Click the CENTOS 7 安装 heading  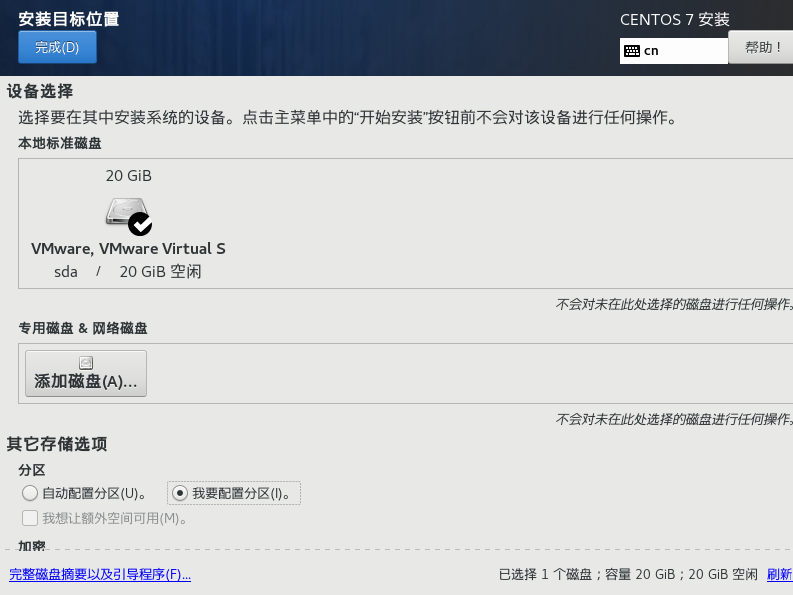pos(675,20)
